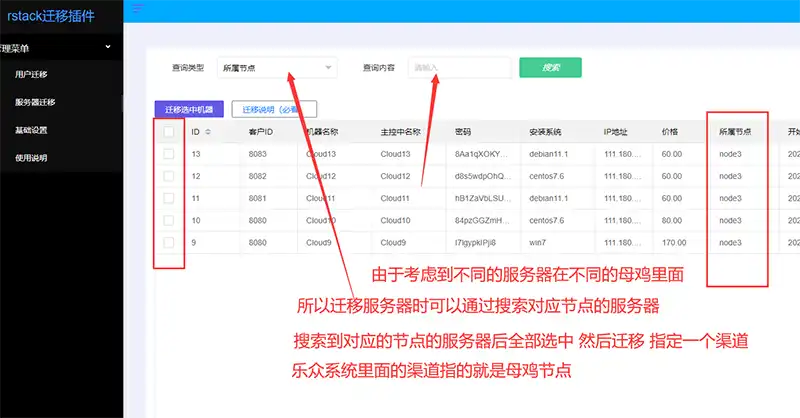
Task: Select the checkbox for row ID 12
Action: tap(169, 176)
